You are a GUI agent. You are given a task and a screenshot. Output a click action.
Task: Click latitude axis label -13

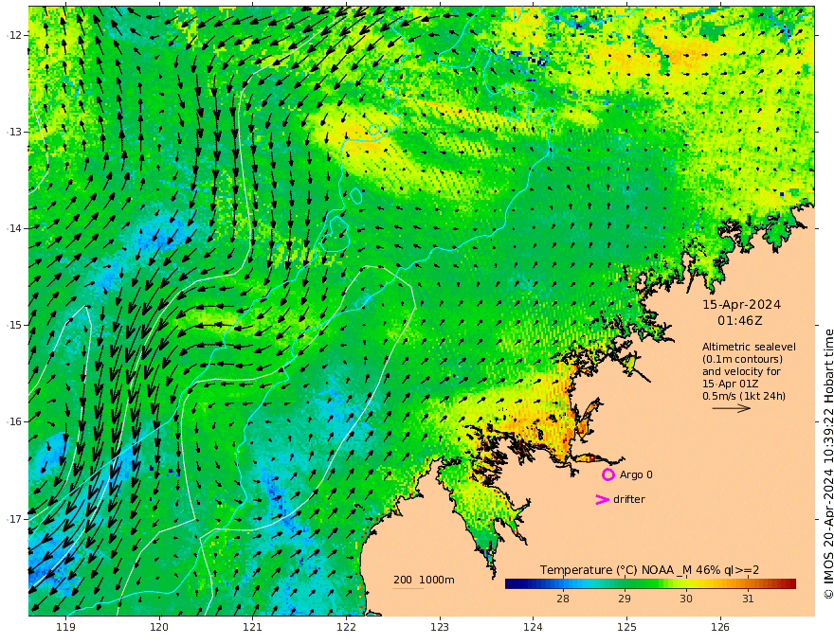point(14,132)
